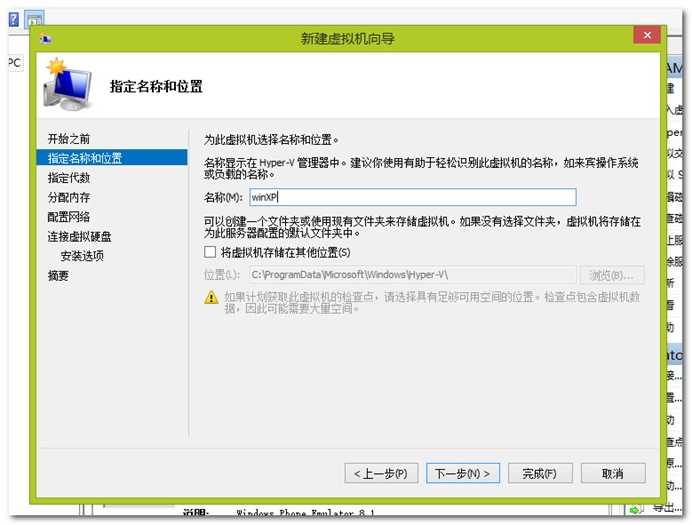Screen dimensions: 692x525
Task: Go to 分配内存 wizard step
Action: 69,197
